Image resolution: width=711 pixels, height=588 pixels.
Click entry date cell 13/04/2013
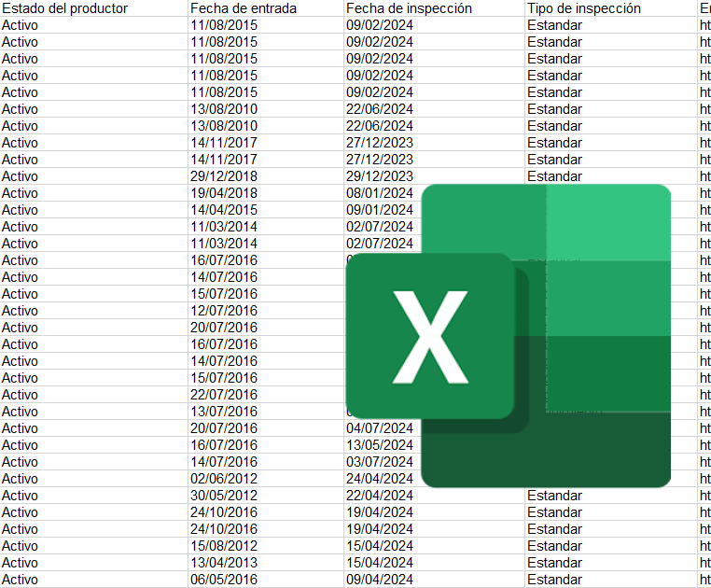click(224, 563)
